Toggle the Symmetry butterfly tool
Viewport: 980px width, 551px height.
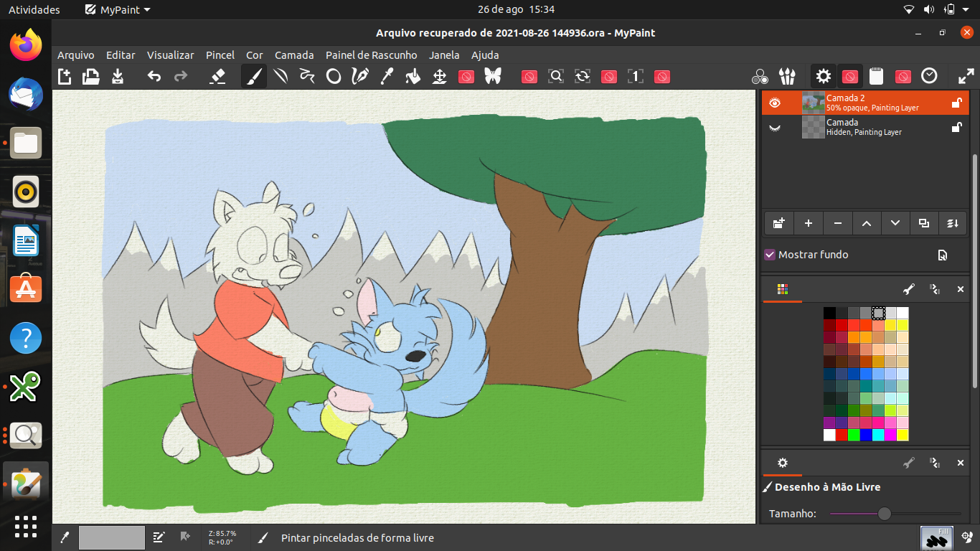point(493,76)
